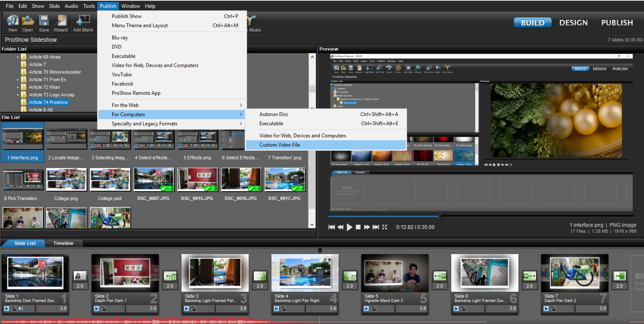Viewport: 644px width, 324px height.
Task: Click the preview playback position slider handle
Action: (x=440, y=216)
